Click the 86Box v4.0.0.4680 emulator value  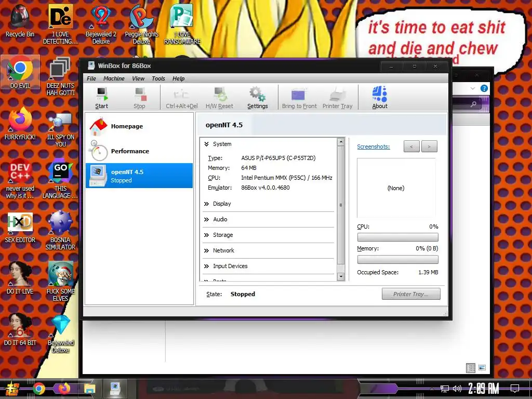265,188
